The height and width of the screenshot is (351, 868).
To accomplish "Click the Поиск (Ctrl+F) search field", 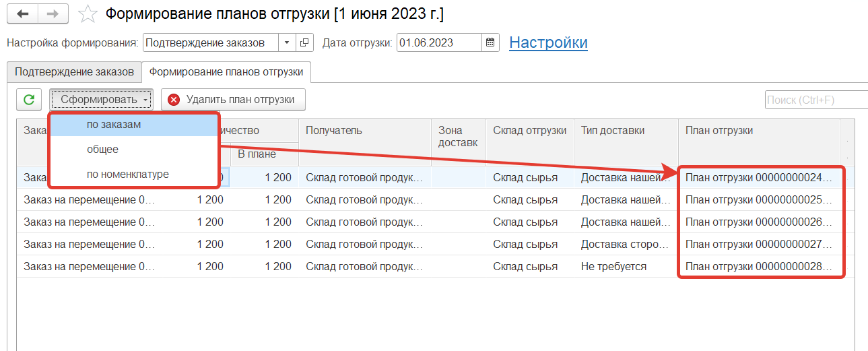I will [816, 100].
